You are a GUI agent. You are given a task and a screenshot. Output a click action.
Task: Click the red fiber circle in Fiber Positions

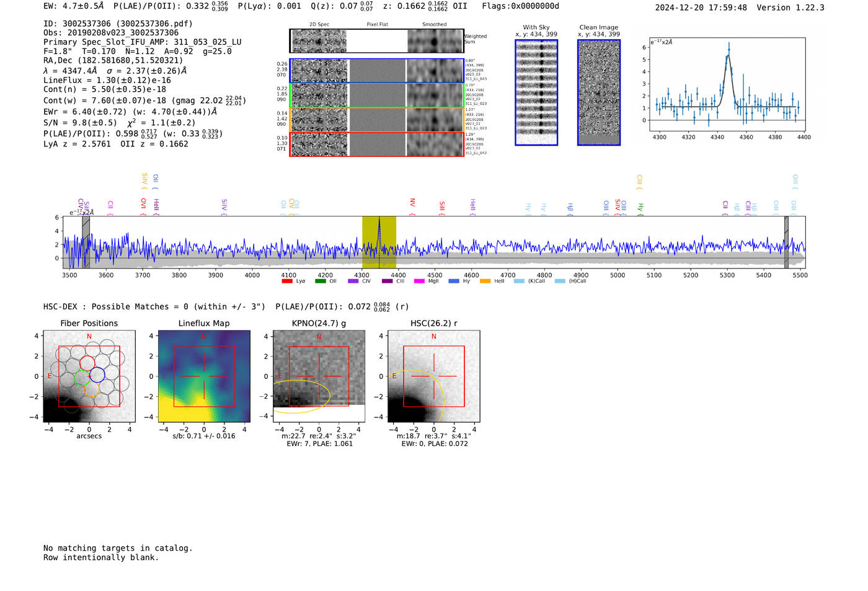click(x=87, y=364)
